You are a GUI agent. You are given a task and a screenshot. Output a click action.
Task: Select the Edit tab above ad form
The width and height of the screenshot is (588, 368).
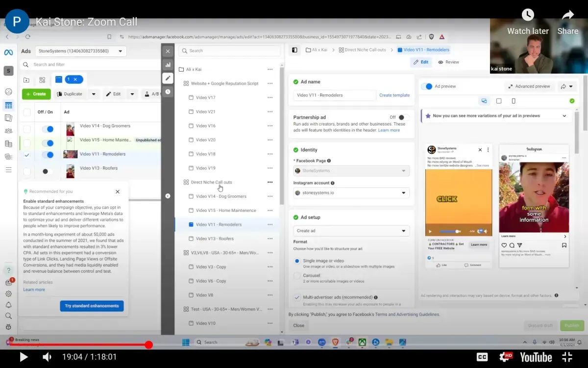421,62
